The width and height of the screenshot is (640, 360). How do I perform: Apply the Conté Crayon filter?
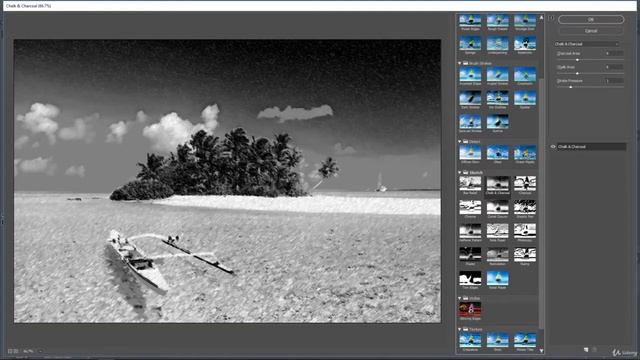(498, 207)
